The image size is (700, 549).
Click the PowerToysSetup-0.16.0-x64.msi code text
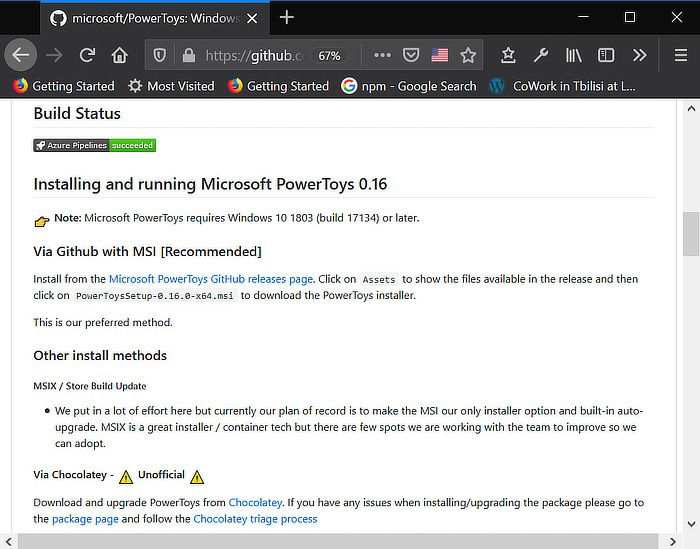click(x=154, y=296)
